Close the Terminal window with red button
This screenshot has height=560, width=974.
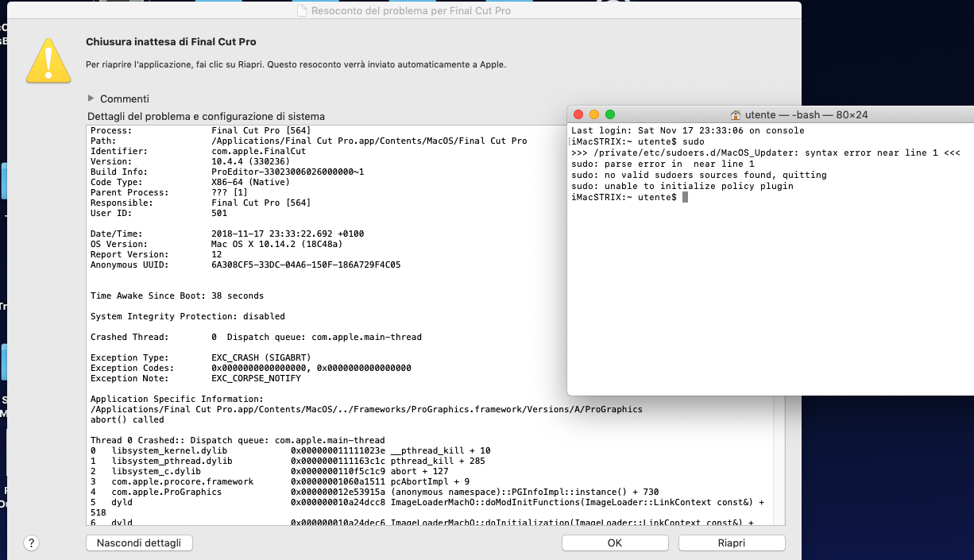(578, 114)
